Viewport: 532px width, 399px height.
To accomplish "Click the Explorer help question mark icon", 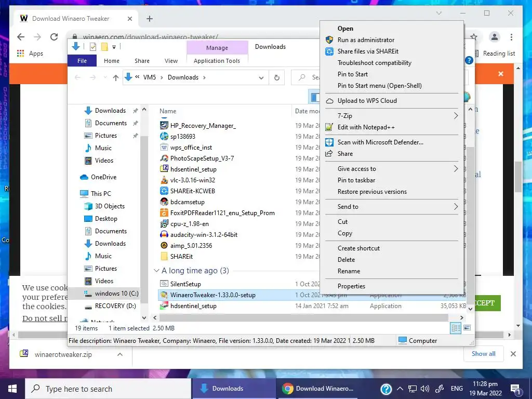I will click(469, 61).
